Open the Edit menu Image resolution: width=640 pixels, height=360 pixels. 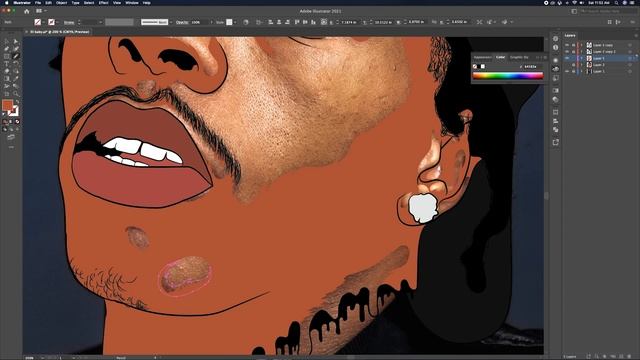(x=49, y=2)
